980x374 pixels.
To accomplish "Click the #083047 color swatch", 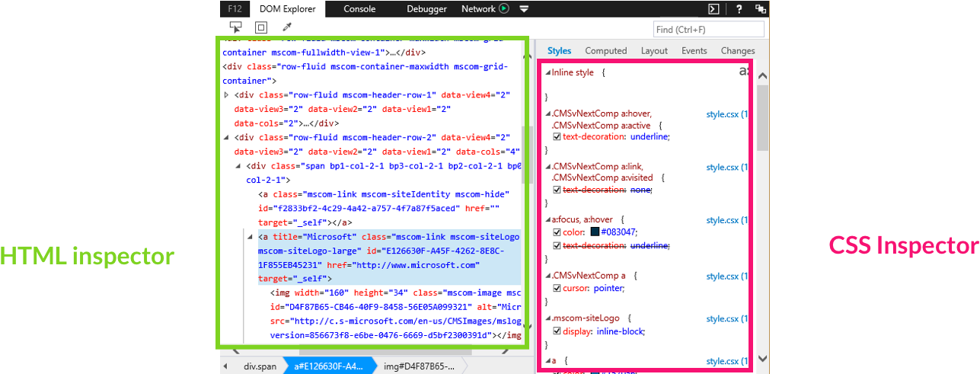I will [x=595, y=232].
